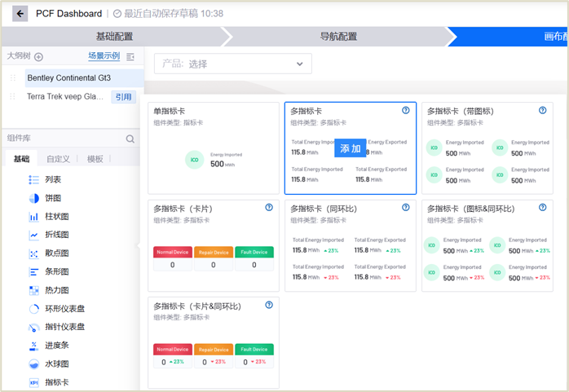The height and width of the screenshot is (392, 569).
Task: Select the 水球图 liquid fill component
Action: coord(55,363)
